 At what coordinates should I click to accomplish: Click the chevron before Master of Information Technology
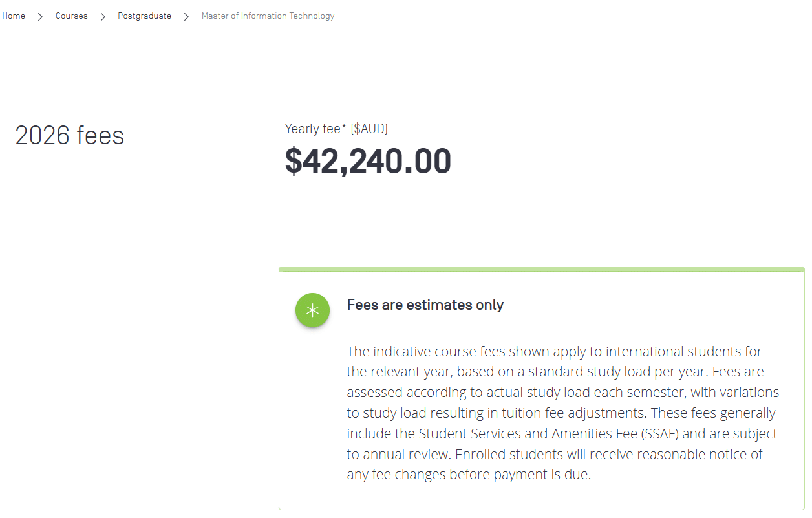[186, 16]
